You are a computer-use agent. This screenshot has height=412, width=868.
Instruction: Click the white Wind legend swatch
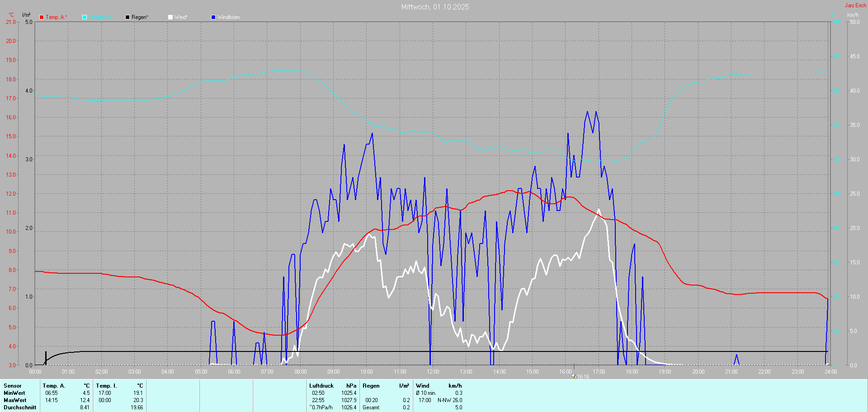[x=170, y=17]
